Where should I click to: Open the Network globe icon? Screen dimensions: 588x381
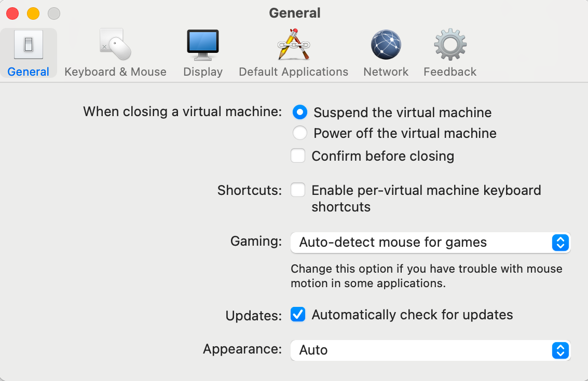point(386,45)
